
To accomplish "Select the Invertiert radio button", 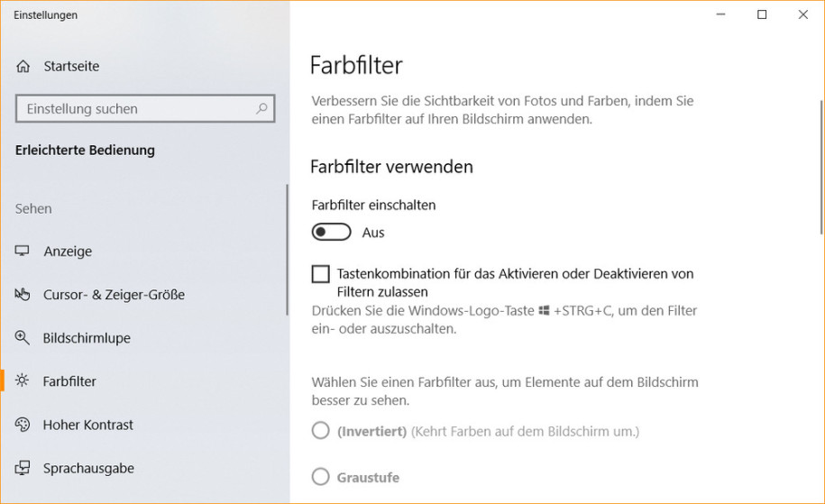I will (x=320, y=430).
